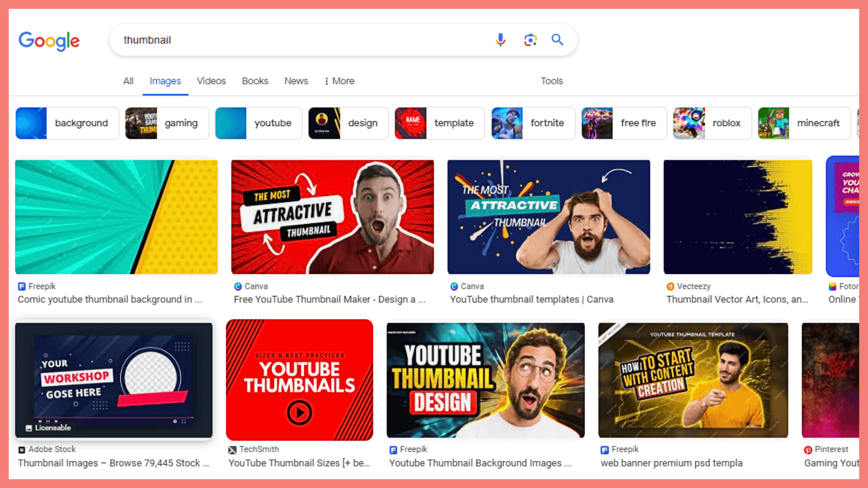Select the Images tab
The height and width of the screenshot is (488, 868).
point(165,81)
